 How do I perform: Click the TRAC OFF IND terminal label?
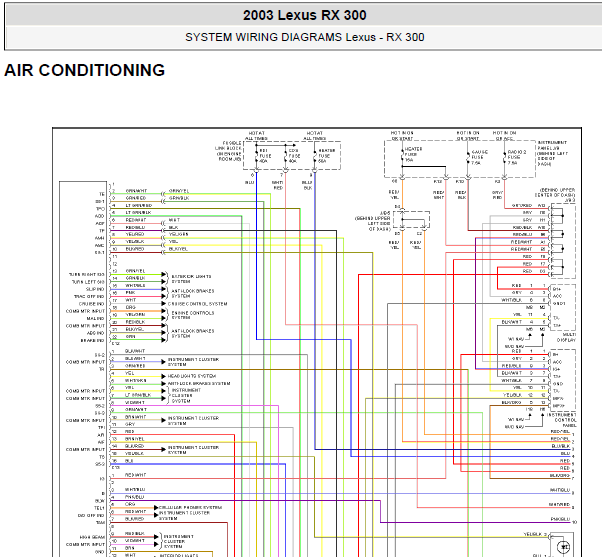click(x=89, y=297)
